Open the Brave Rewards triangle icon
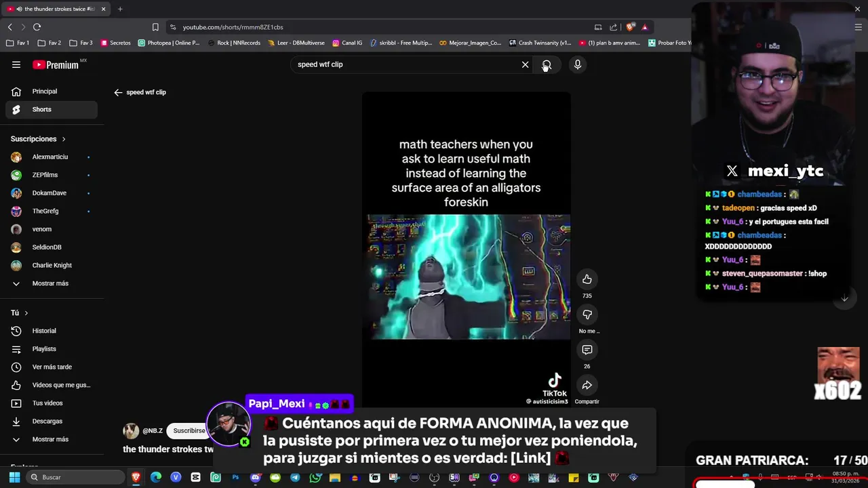This screenshot has height=488, width=868. point(644,27)
